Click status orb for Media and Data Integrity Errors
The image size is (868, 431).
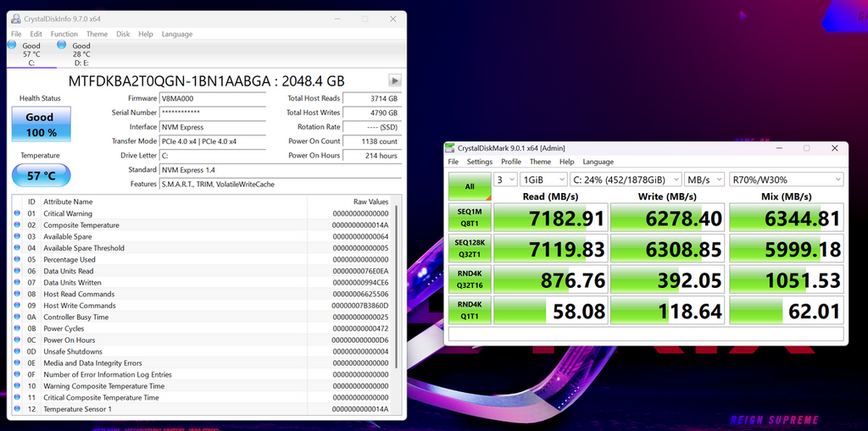(17, 363)
